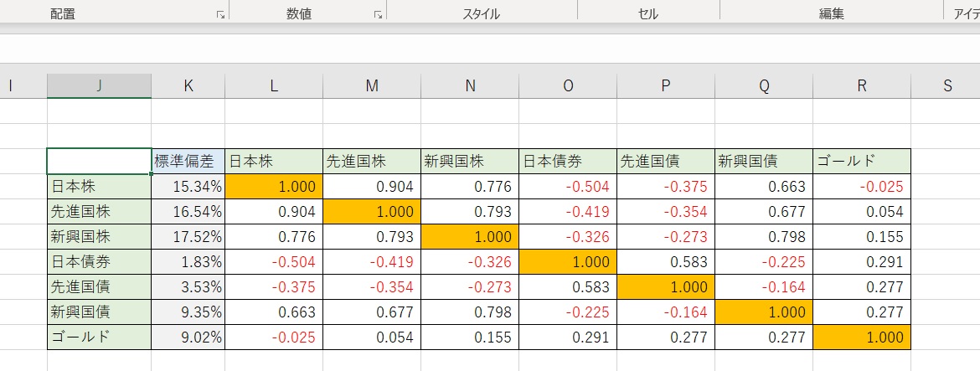Click red -0.504 in the 日本株 row
Image resolution: width=980 pixels, height=371 pixels.
[568, 186]
